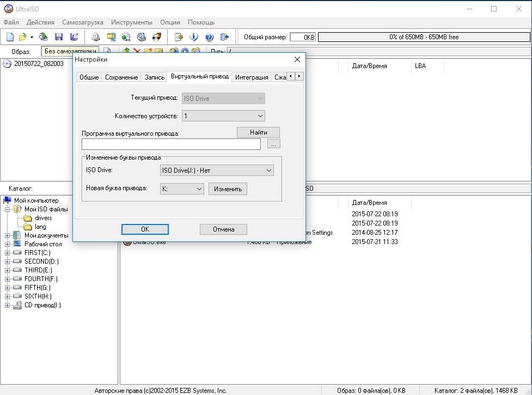
Task: Open the Самозагрузка menu
Action: [82, 22]
